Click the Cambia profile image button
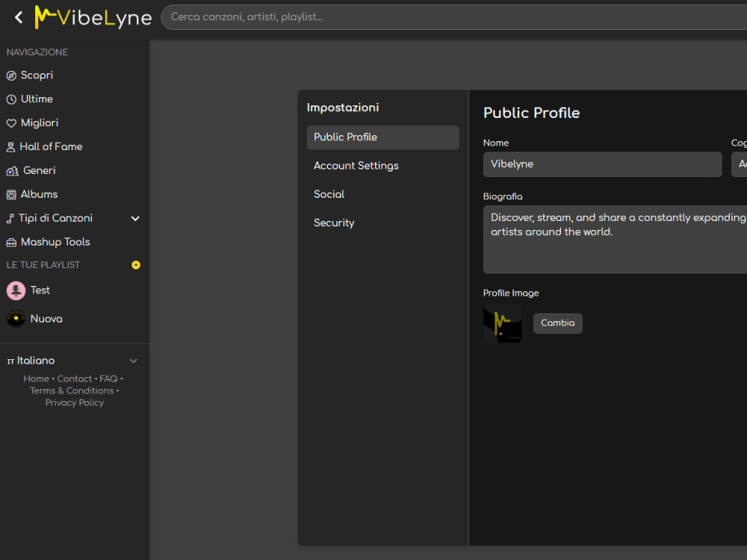 click(558, 323)
